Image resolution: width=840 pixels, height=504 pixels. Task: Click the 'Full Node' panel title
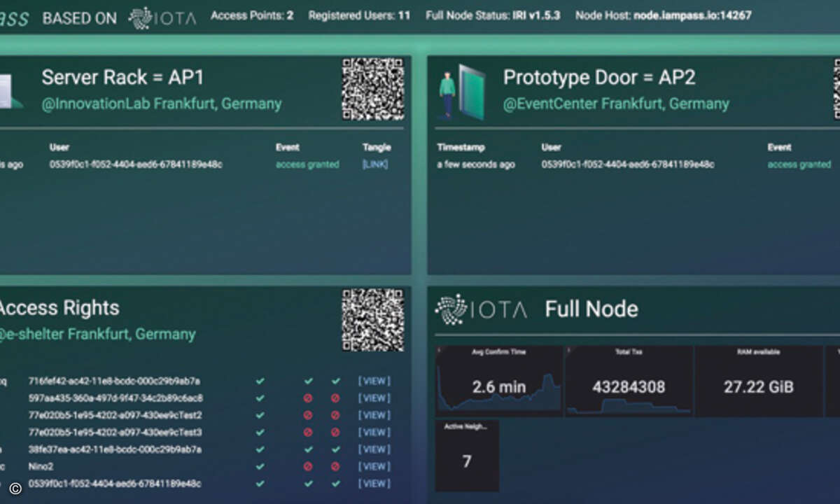click(591, 309)
